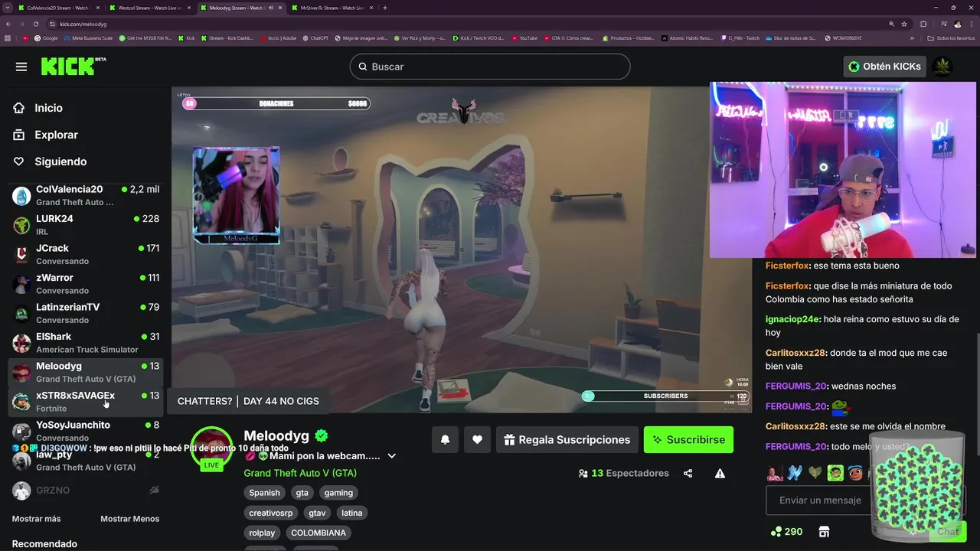Click username ignaciop24e in chat
Screen dimensions: 980x551
pos(792,319)
